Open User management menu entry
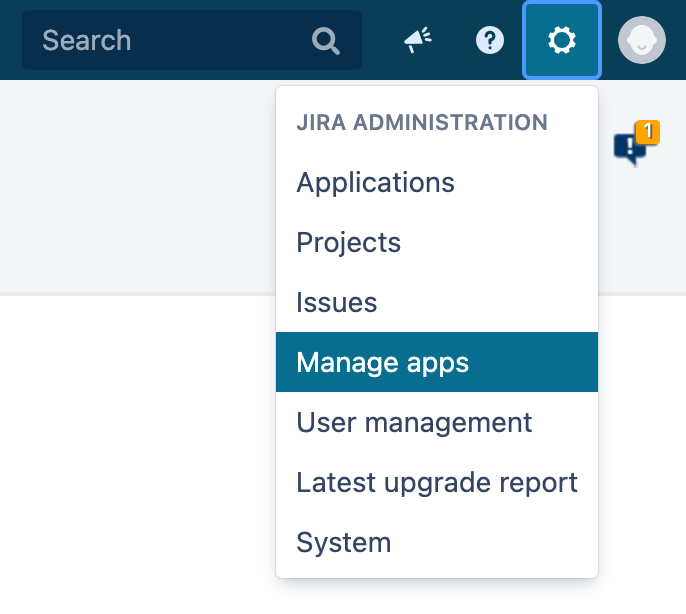Image resolution: width=686 pixels, height=614 pixels. 437,422
